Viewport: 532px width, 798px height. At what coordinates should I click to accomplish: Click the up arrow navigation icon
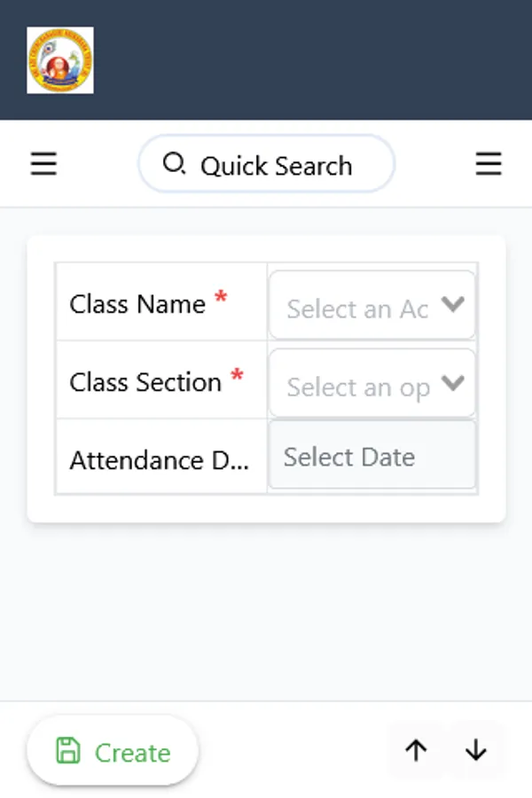(415, 750)
